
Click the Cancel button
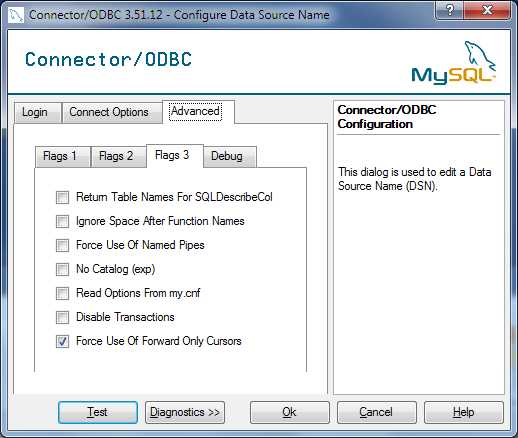tap(377, 412)
